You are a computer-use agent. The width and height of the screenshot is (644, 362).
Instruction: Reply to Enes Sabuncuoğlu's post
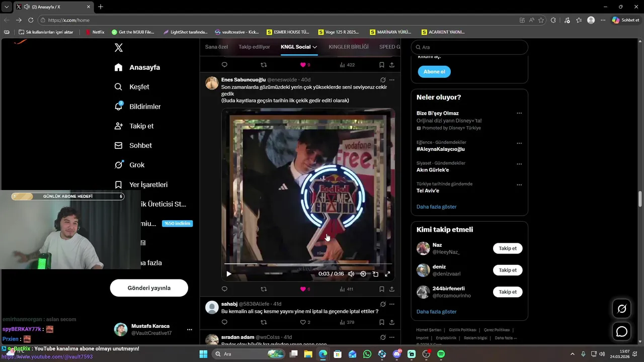[224, 289]
